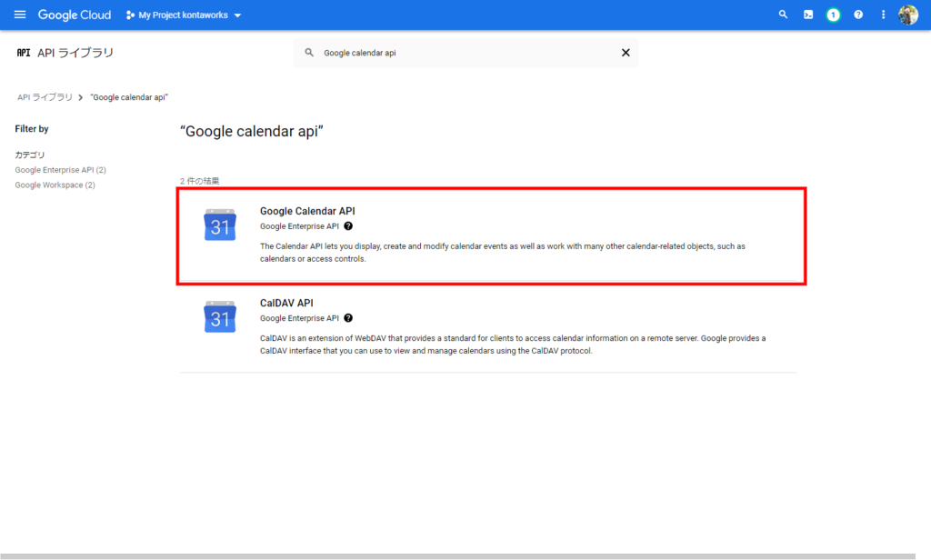Click the Google Calendar API description text

click(502, 253)
